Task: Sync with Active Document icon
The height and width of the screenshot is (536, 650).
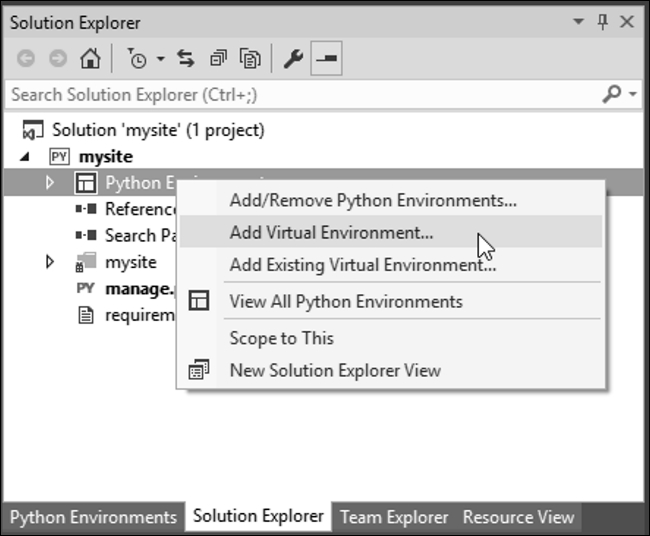Action: [186, 58]
